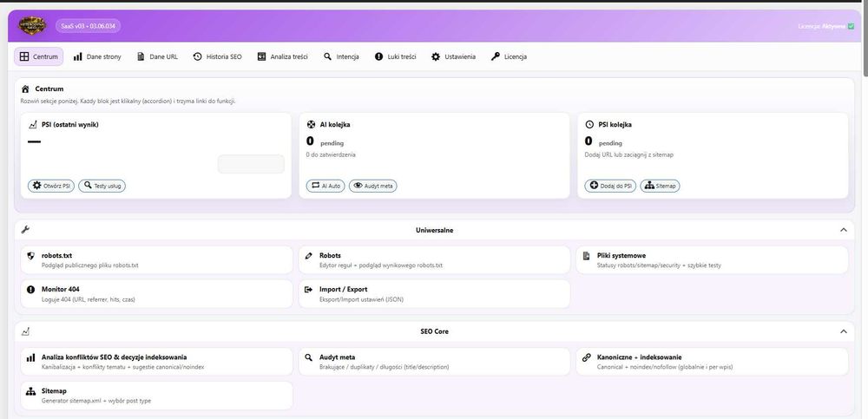
Task: Click the 'Loguje 404' description text
Action: (x=88, y=299)
